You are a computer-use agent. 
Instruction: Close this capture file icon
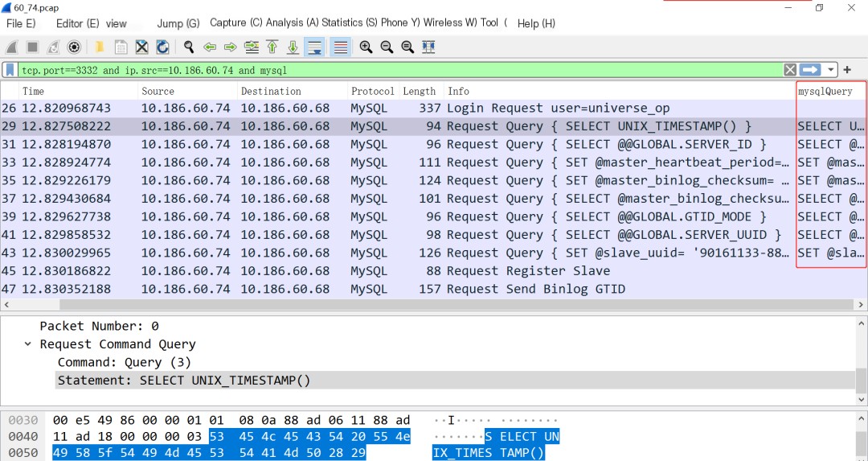[x=141, y=47]
